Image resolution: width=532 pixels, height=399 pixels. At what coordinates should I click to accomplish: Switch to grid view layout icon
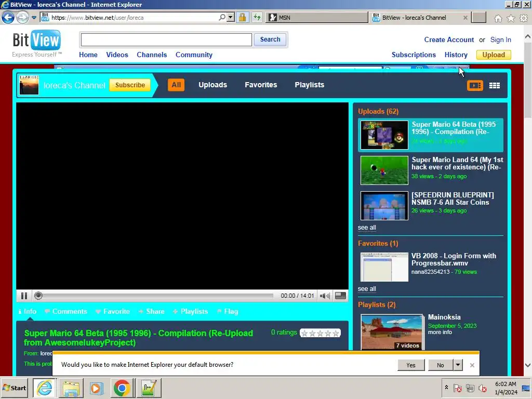pos(495,86)
